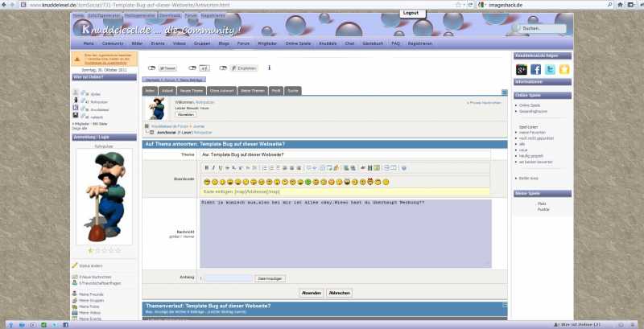Viewport: 644px width, 329px height.
Task: Open Wer ist Online in bottom bar
Action: (x=576, y=325)
